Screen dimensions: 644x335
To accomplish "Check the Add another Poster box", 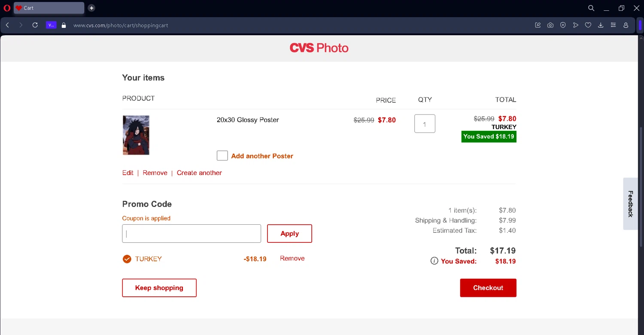I will tap(222, 156).
